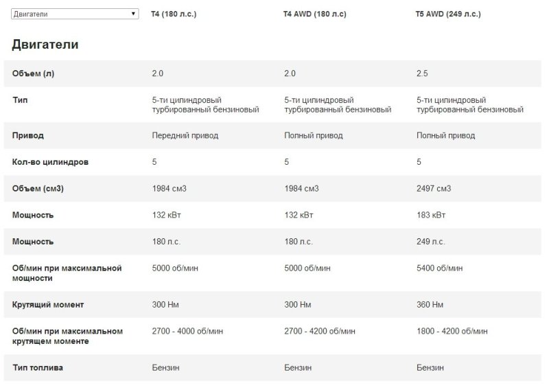Click the Передний привод cell
The image size is (549, 392).
(x=185, y=136)
